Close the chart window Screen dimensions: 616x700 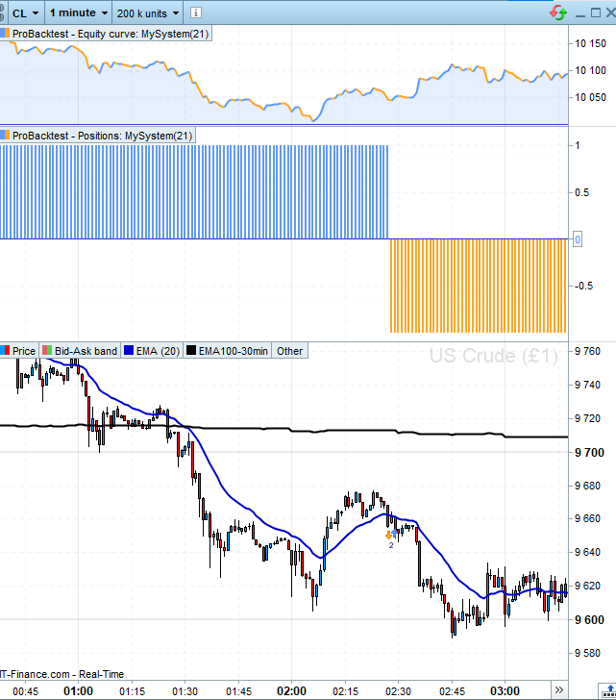(x=610, y=12)
